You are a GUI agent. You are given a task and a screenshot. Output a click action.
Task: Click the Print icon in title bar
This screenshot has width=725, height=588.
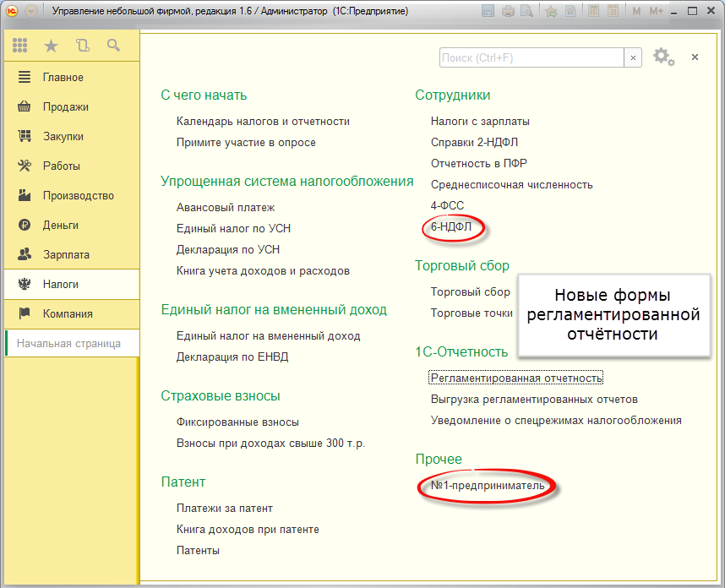click(x=508, y=11)
